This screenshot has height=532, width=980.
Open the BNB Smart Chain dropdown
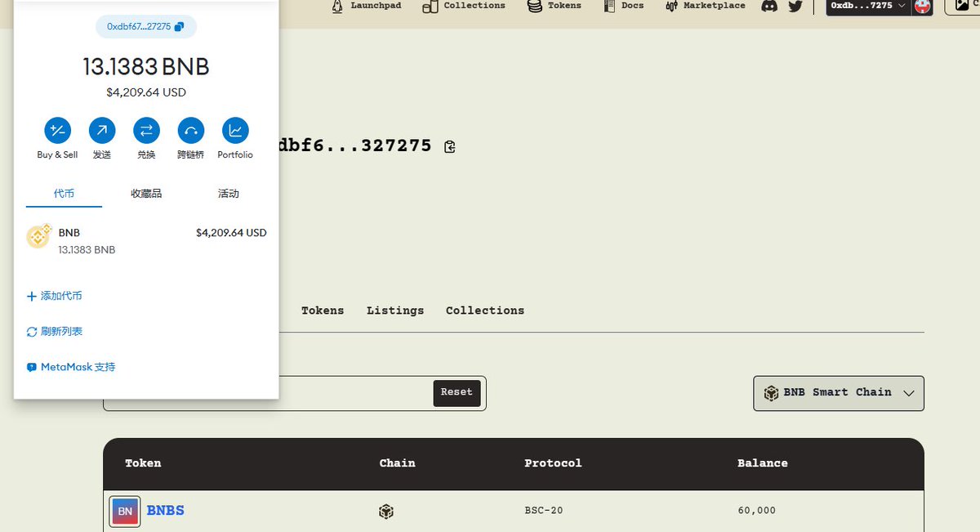(839, 393)
